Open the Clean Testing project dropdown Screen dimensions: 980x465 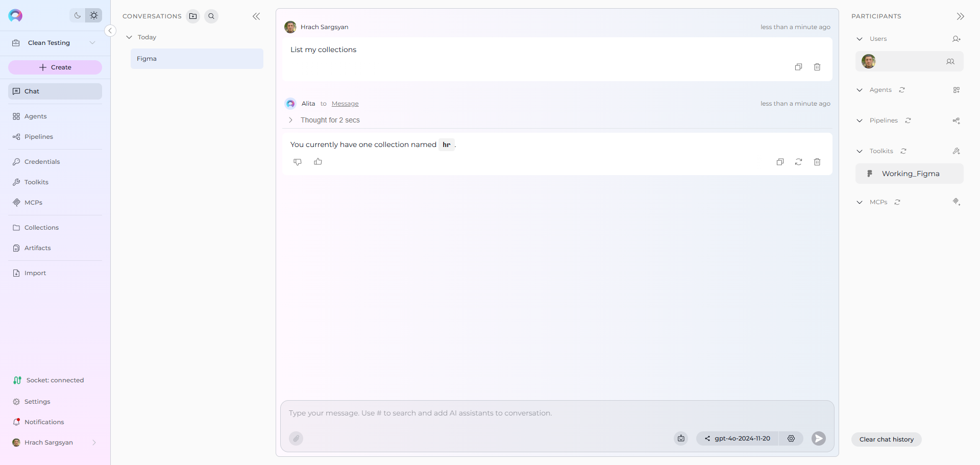tap(55, 43)
